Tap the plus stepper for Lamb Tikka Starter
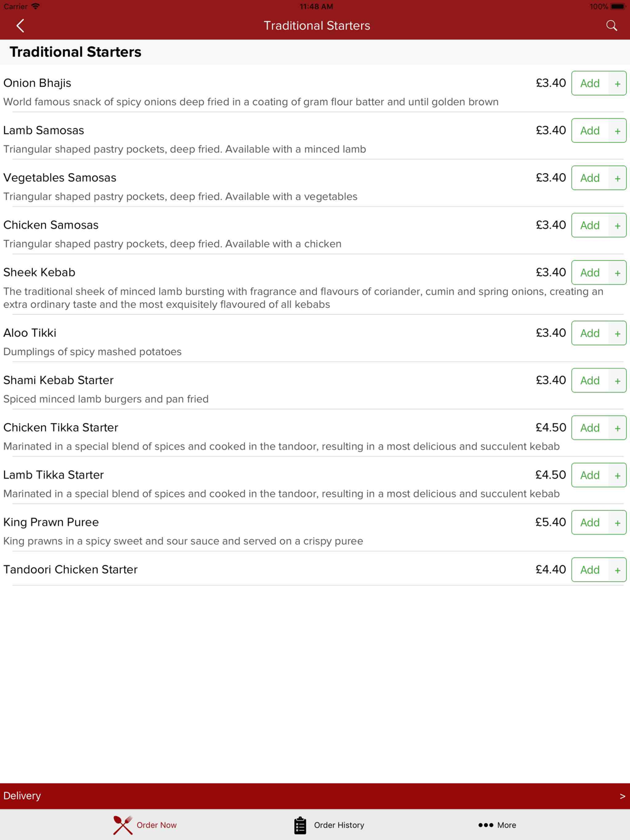The width and height of the screenshot is (630, 840). (x=617, y=475)
